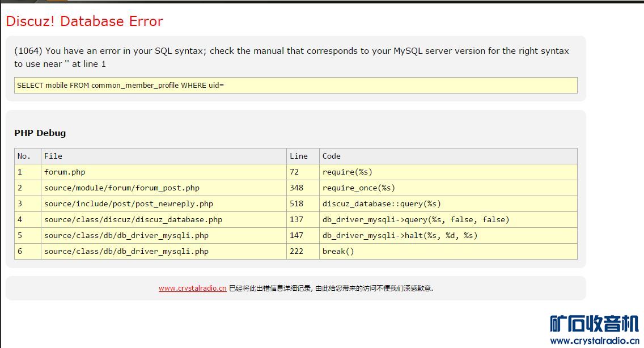Select the "forum.php" file cell
This screenshot has height=348, width=644.
point(163,172)
